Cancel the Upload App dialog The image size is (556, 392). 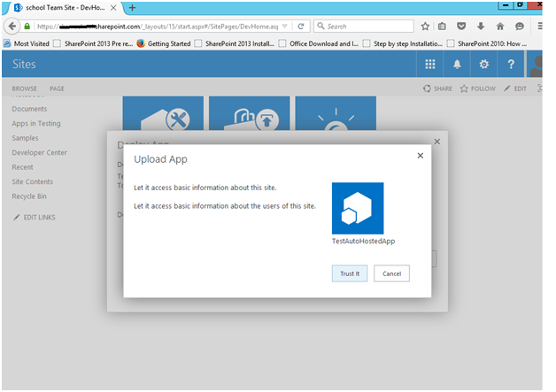(391, 273)
